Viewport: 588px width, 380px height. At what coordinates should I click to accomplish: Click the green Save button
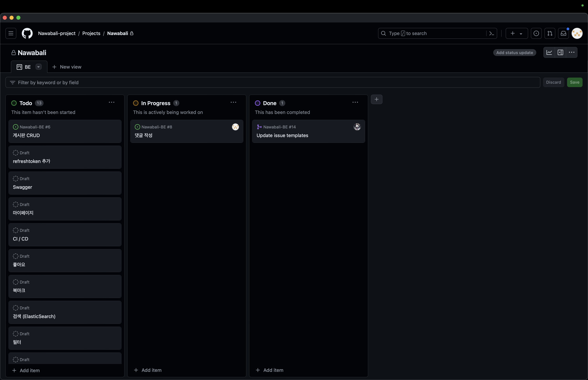(574, 82)
